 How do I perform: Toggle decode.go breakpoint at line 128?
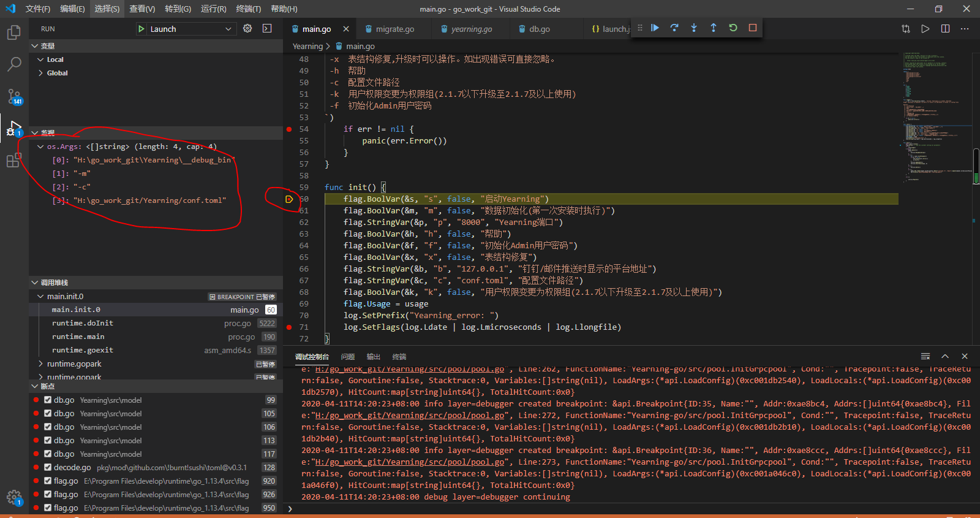48,467
